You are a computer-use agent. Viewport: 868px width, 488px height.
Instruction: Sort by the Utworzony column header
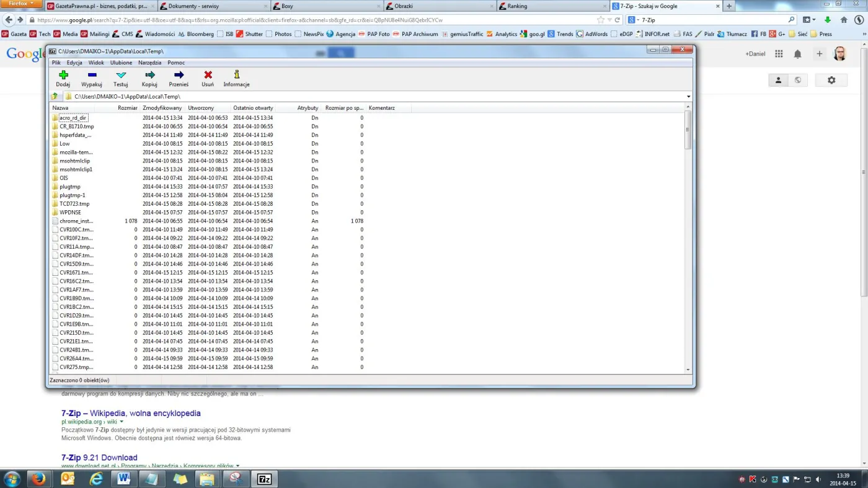tap(208, 108)
